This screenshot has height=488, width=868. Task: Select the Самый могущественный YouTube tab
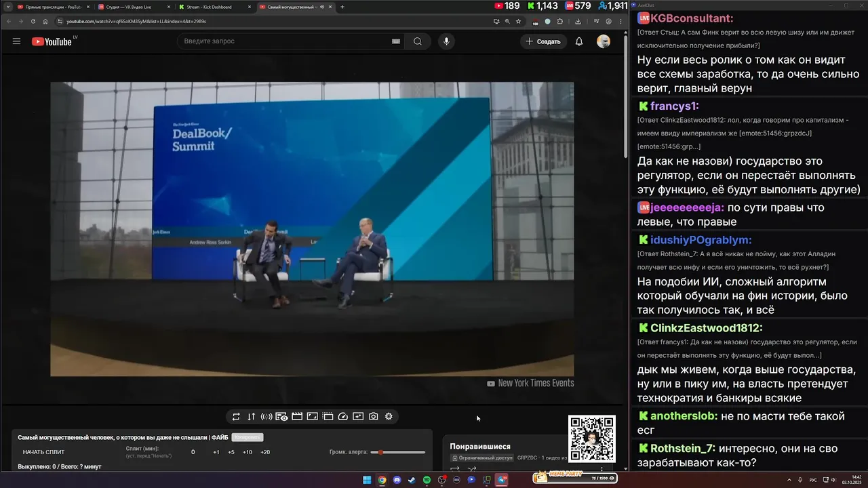296,7
